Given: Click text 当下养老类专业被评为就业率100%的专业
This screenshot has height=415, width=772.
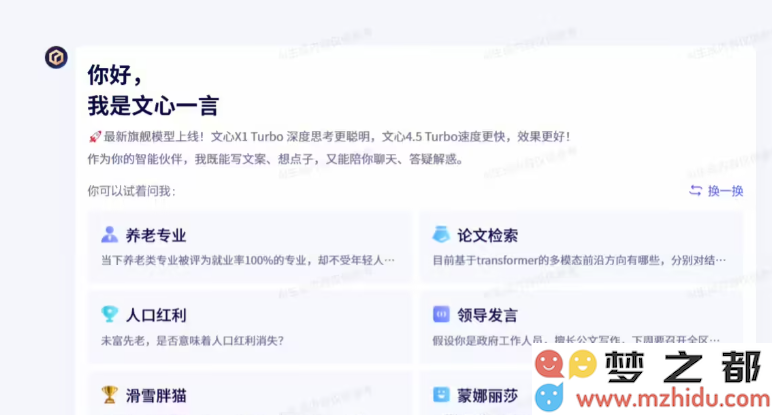Looking at the screenshot, I should click(203, 260).
